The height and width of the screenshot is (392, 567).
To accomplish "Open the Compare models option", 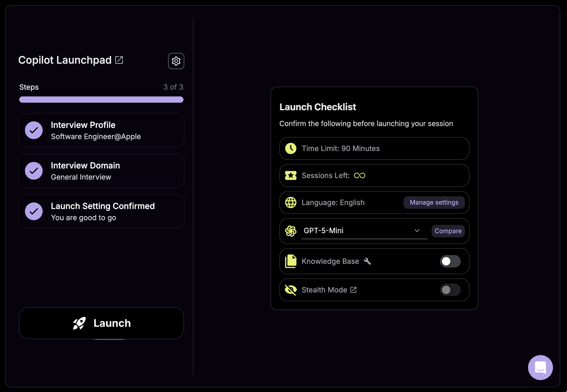I will tap(448, 231).
